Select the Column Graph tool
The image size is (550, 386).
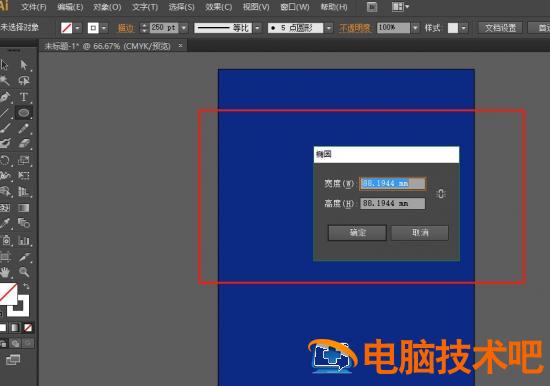click(24, 240)
